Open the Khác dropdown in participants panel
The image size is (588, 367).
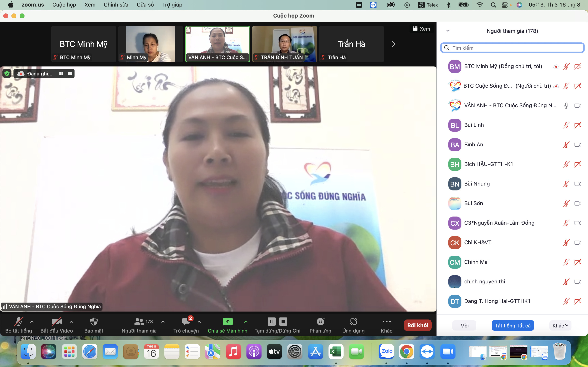click(x=560, y=326)
